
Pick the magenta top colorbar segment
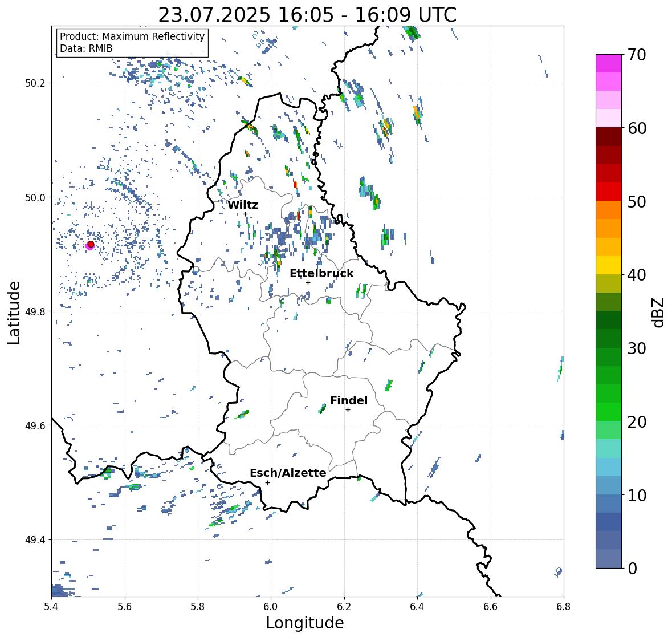point(609,63)
